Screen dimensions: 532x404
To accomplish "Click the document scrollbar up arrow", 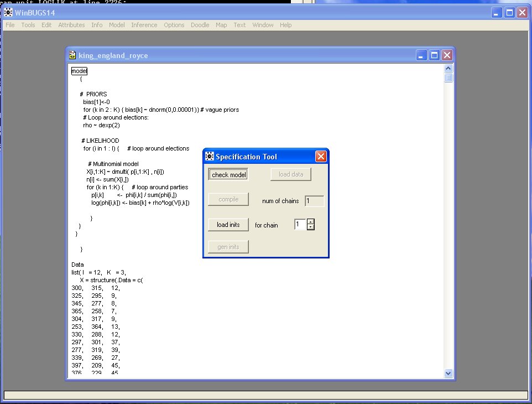I will (448, 68).
